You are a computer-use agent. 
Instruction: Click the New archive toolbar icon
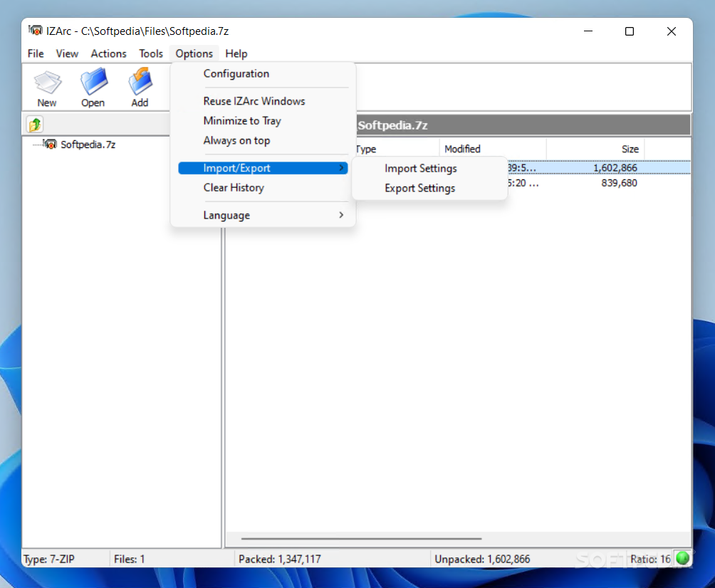click(47, 89)
